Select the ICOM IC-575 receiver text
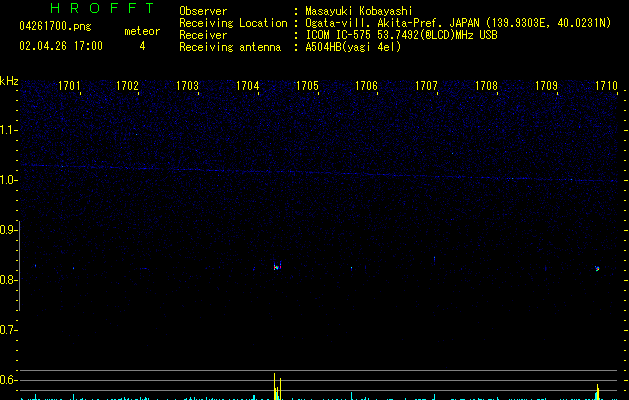The height and width of the screenshot is (400, 629). tap(401, 35)
